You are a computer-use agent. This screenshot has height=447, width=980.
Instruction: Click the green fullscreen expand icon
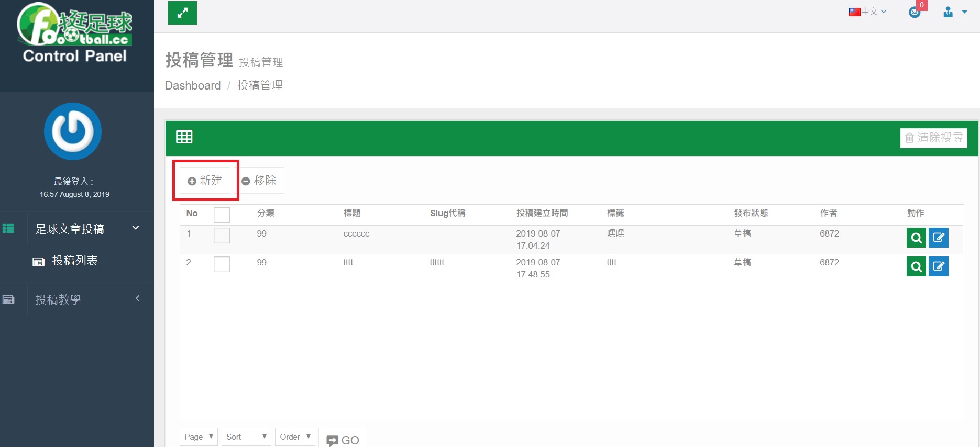click(182, 13)
